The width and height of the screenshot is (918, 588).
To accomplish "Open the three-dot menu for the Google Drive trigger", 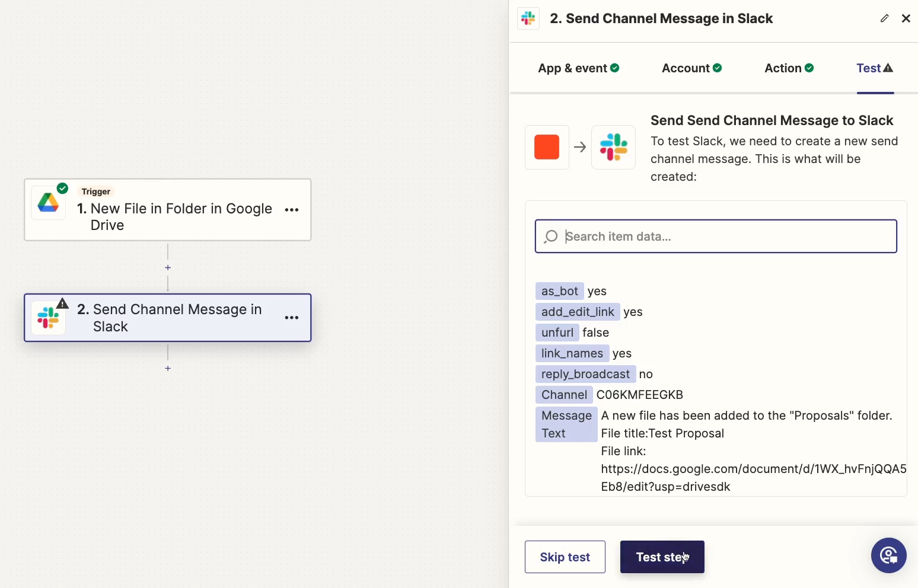I will (x=292, y=210).
